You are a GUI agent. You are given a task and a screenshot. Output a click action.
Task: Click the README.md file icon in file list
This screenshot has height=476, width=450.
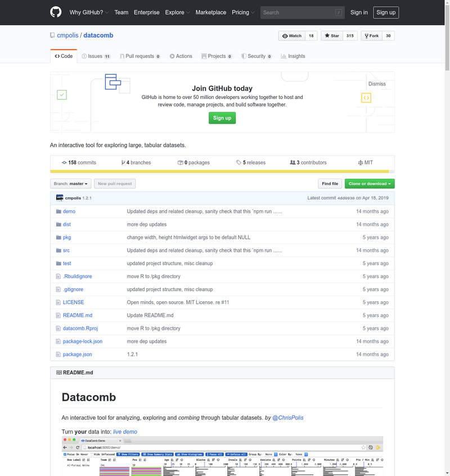(58, 315)
